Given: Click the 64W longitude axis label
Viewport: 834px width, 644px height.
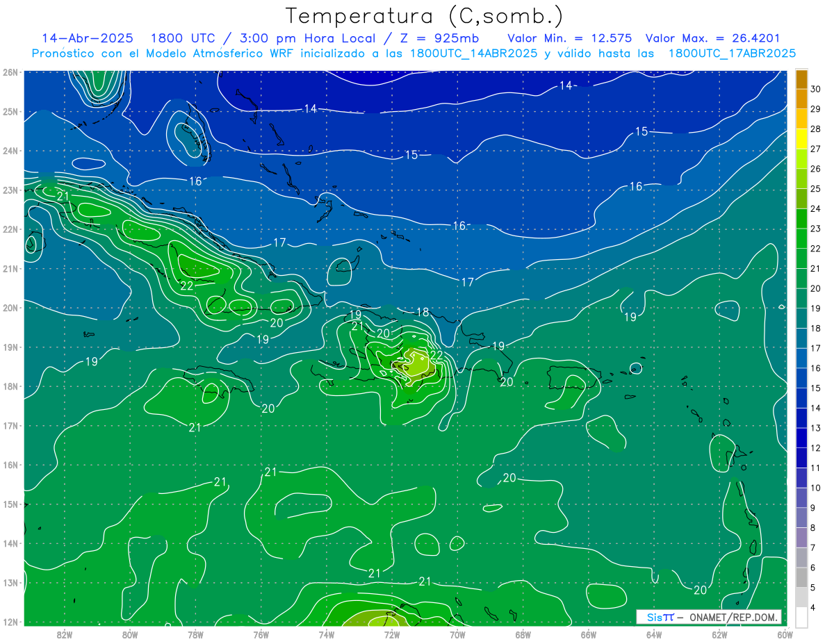Looking at the screenshot, I should click(654, 634).
